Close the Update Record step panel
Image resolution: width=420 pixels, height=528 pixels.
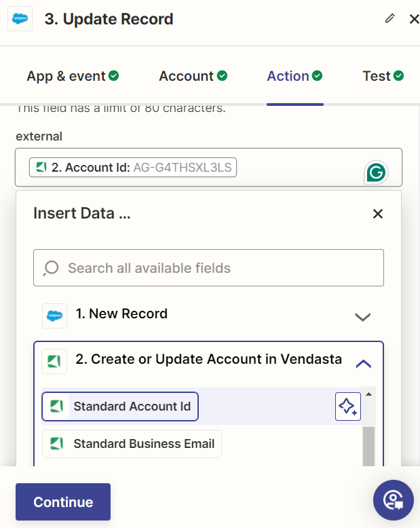415,19
